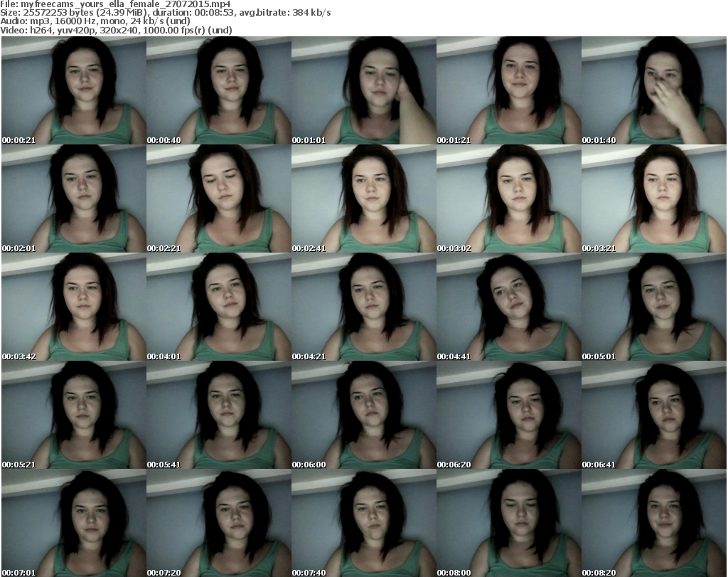This screenshot has width=728, height=577.
Task: Pick the frame at 00:05:21
Action: point(74,415)
